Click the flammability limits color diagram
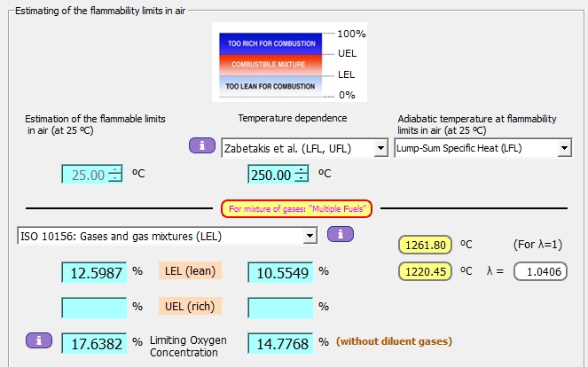The width and height of the screenshot is (588, 367). (x=270, y=64)
